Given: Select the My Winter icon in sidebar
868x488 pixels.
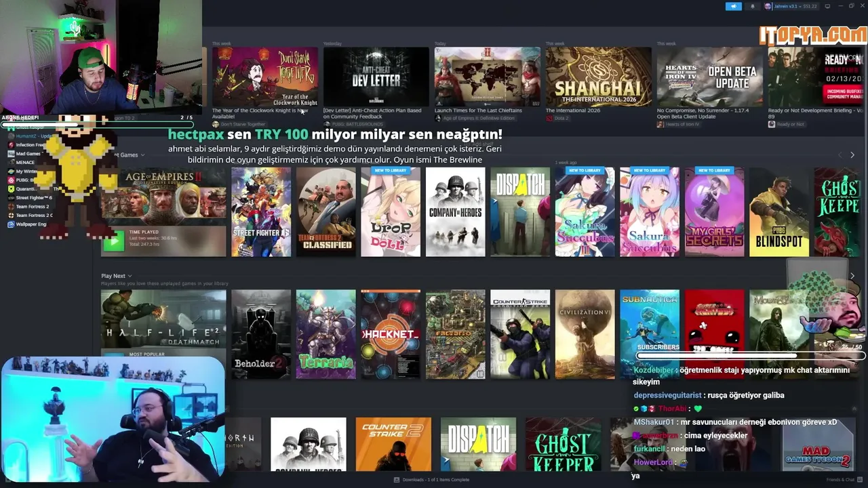Looking at the screenshot, I should pyautogui.click(x=12, y=171).
